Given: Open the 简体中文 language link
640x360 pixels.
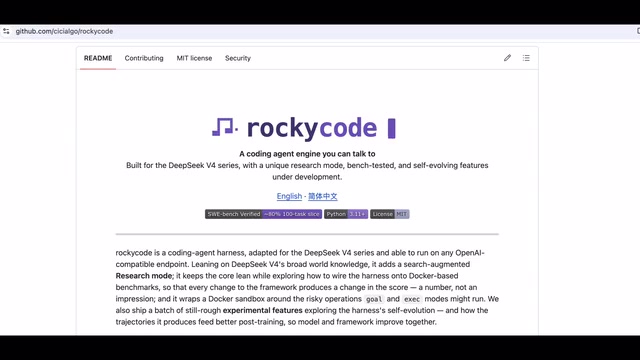Looking at the screenshot, I should [x=322, y=196].
